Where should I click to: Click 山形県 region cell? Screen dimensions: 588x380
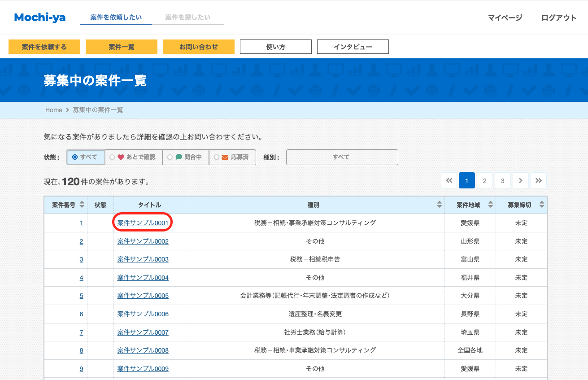470,241
